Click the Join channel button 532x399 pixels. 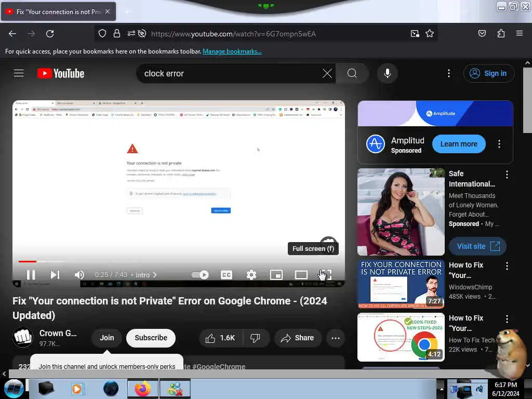click(107, 338)
